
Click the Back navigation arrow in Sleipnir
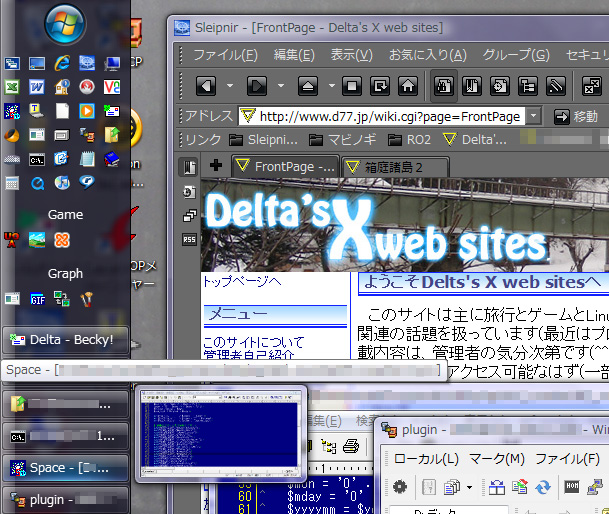pos(206,86)
